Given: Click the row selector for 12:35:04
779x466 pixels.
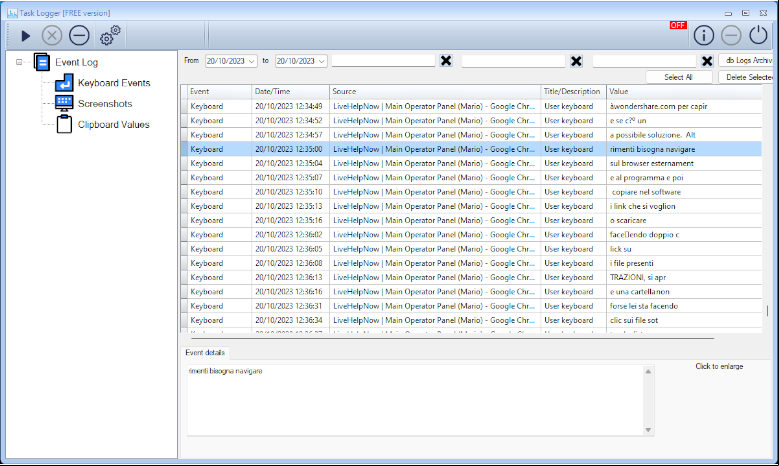Looking at the screenshot, I should coord(184,163).
